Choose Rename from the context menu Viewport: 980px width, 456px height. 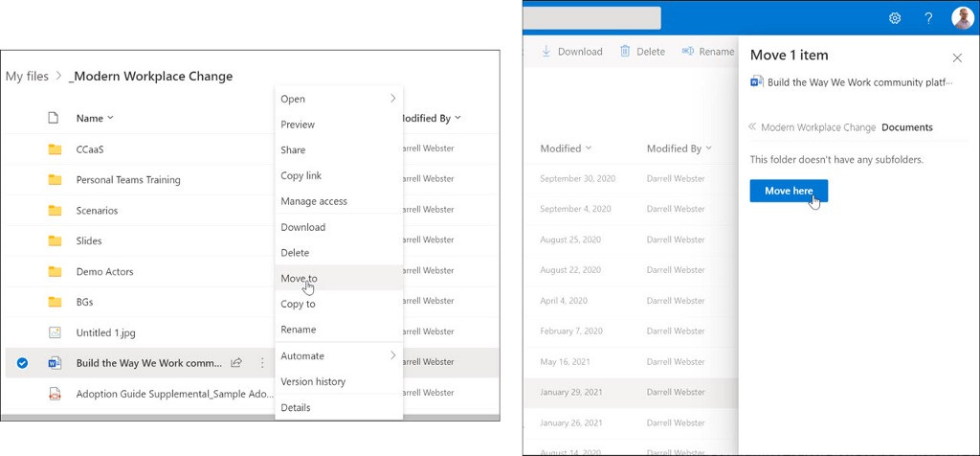[339, 330]
